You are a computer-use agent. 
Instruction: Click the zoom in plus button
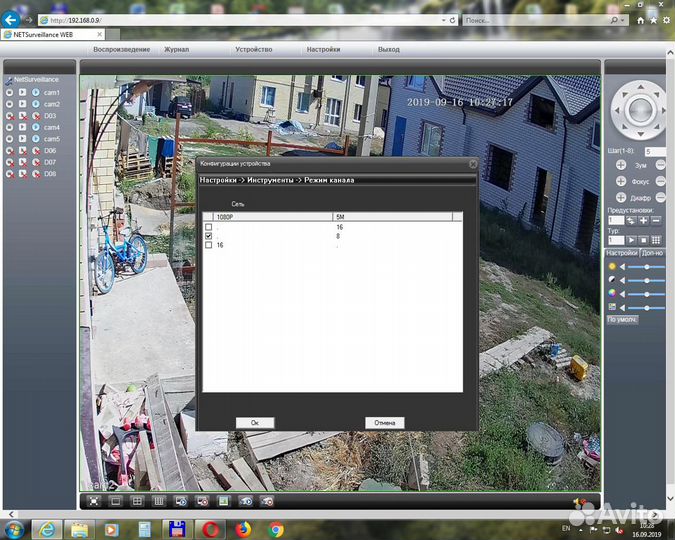pos(621,164)
